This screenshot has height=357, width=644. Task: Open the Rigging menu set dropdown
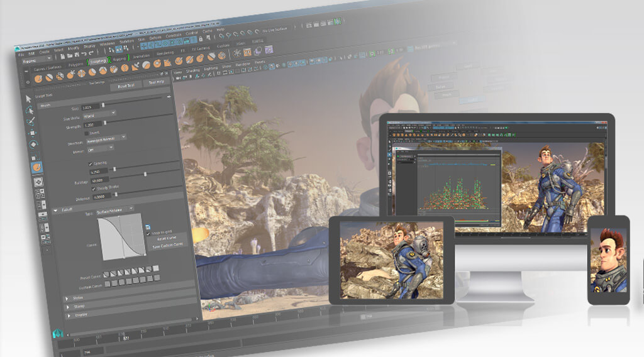[x=37, y=61]
